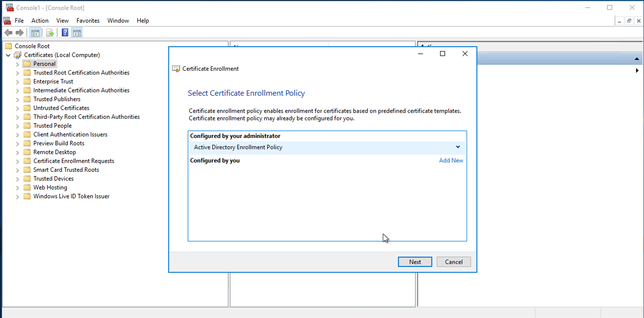Click the Trusted Root Certification Authorities folder icon
The width and height of the screenshot is (644, 318).
pos(27,73)
